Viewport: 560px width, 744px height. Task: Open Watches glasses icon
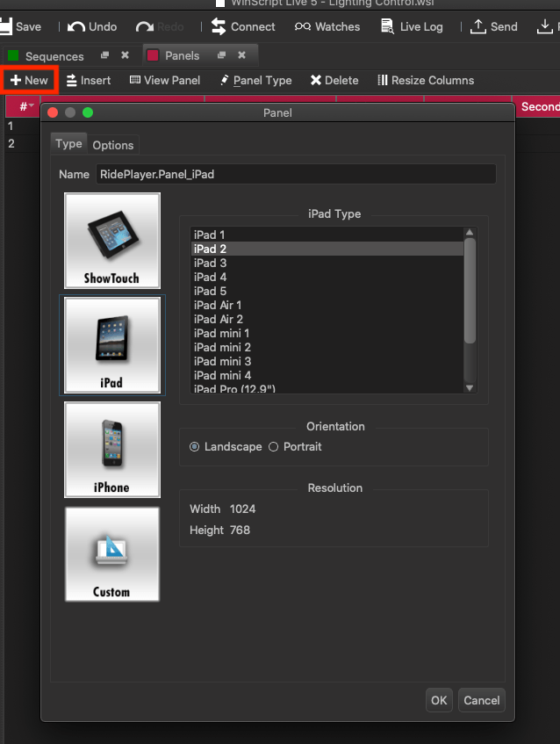coord(303,26)
